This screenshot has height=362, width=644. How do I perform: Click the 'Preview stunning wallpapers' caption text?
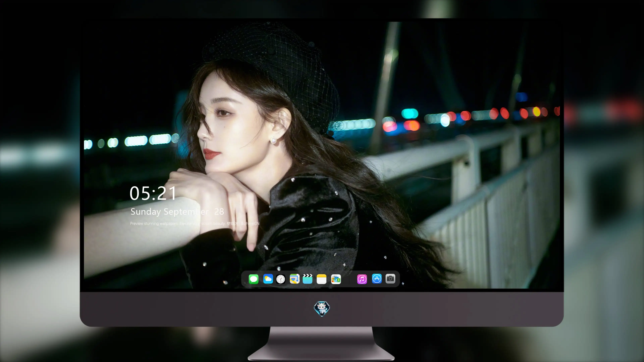pyautogui.click(x=195, y=223)
